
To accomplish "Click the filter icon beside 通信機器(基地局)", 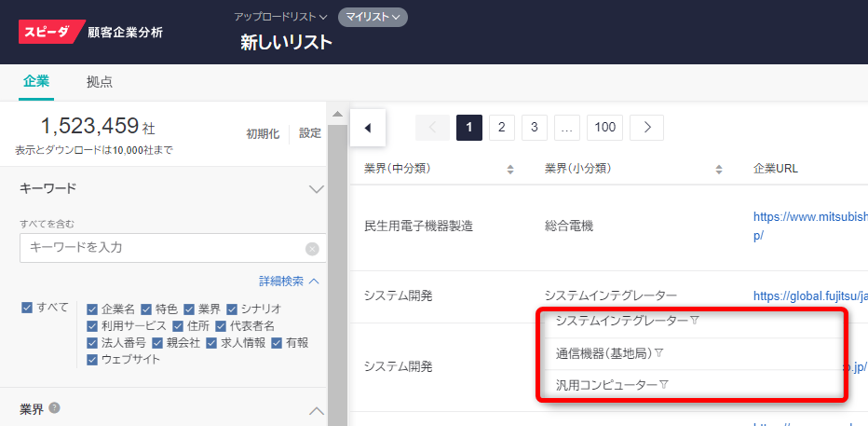I will (659, 353).
